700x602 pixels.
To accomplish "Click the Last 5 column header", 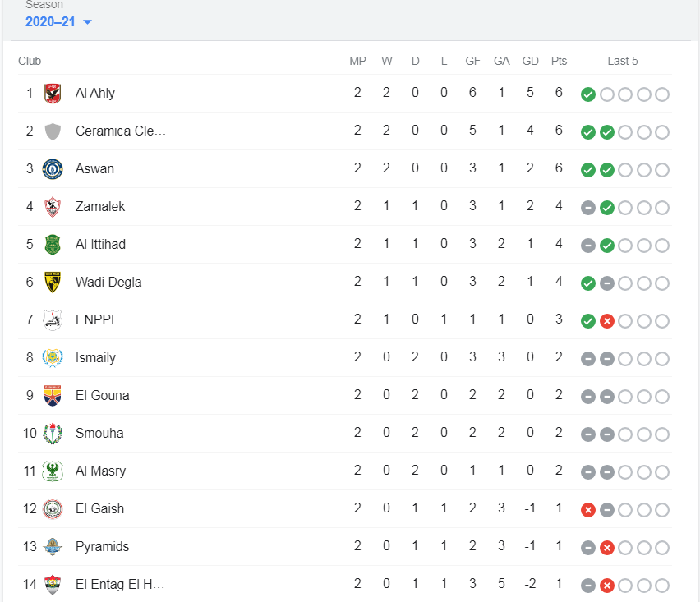I will pyautogui.click(x=622, y=61).
